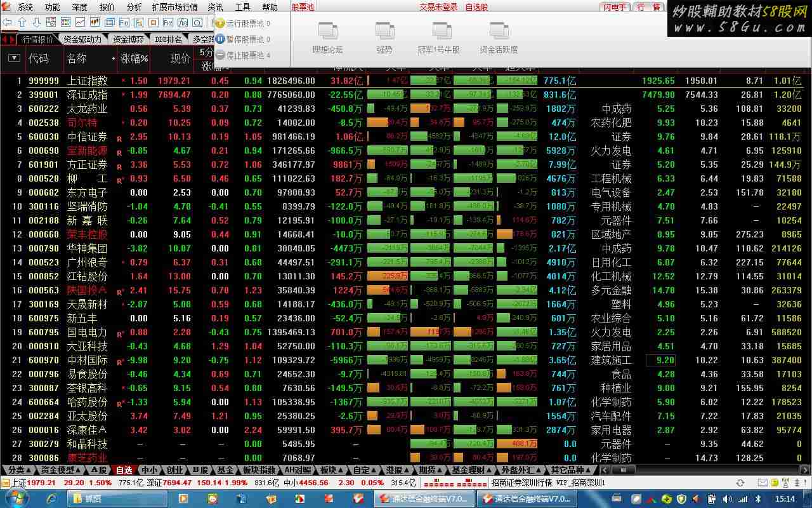Click the Windows Start button
This screenshot has height=508, width=812.
16,498
